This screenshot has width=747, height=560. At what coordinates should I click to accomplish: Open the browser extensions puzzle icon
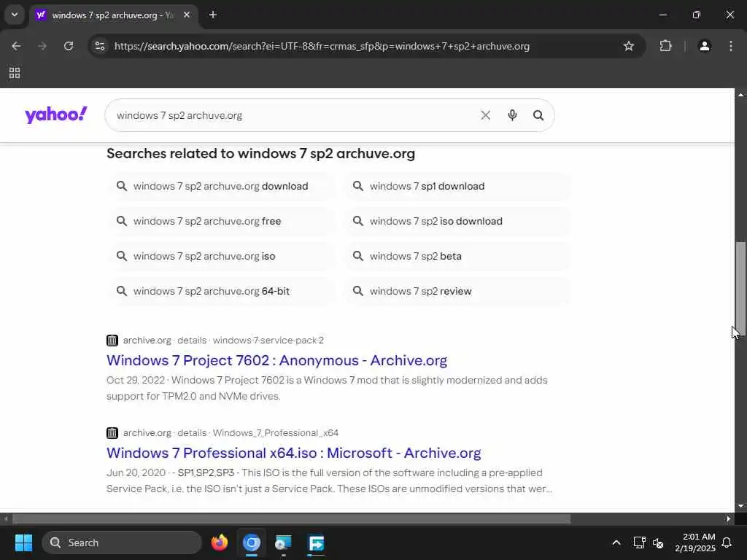pos(665,46)
